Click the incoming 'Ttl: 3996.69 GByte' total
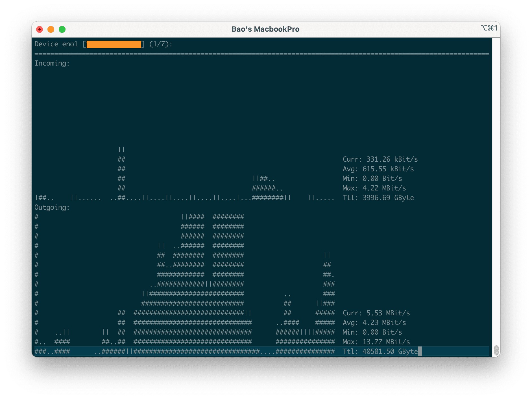 [x=378, y=198]
